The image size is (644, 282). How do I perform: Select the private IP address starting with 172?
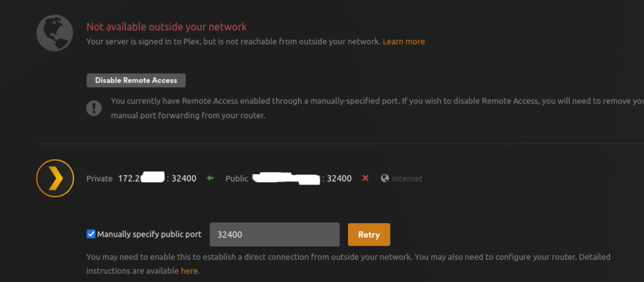click(141, 178)
